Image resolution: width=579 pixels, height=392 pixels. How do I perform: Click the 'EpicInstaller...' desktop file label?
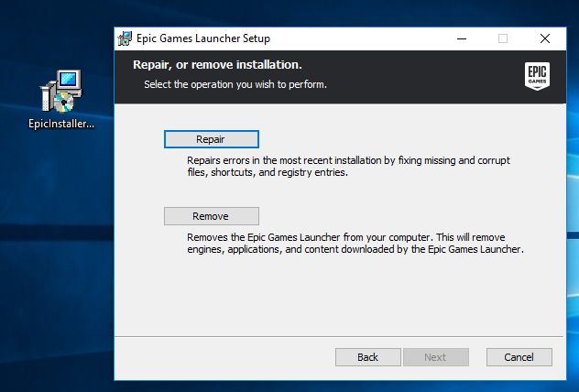(x=61, y=124)
